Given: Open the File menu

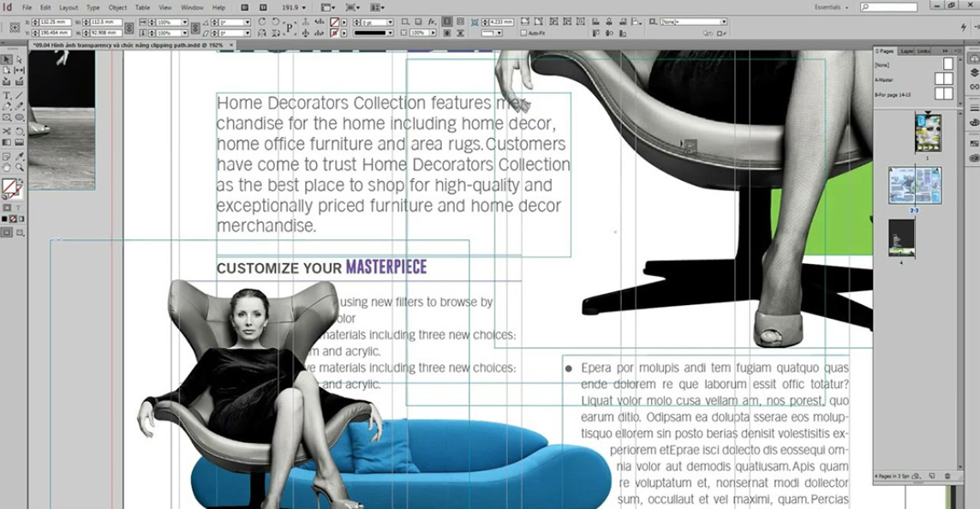Looking at the screenshot, I should pyautogui.click(x=27, y=8).
